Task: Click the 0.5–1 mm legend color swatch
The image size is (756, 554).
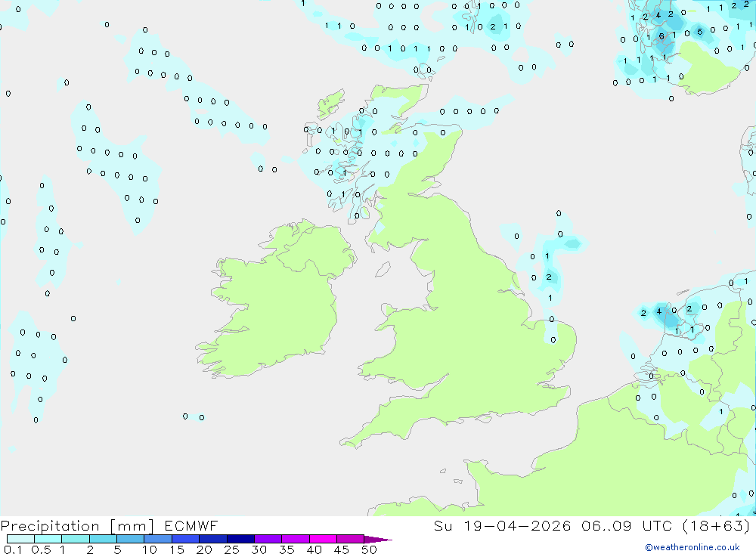Action: click(48, 539)
